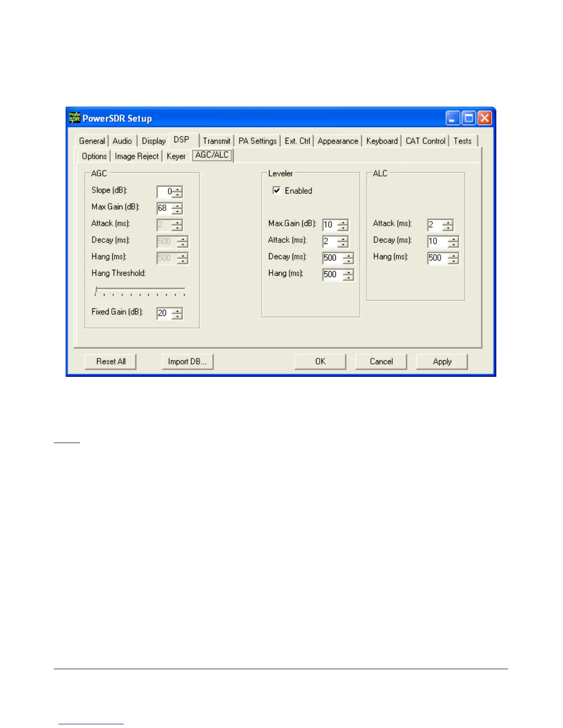Switch to the Audio tab

[x=122, y=141]
